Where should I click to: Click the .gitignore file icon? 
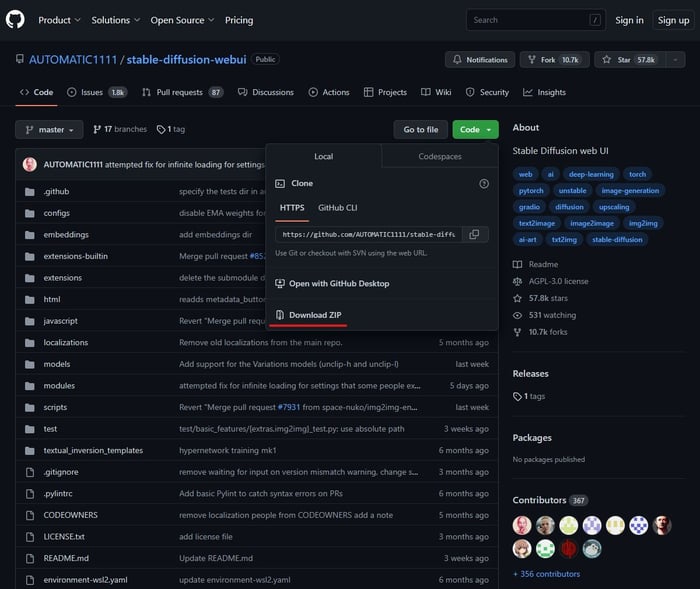pos(30,472)
